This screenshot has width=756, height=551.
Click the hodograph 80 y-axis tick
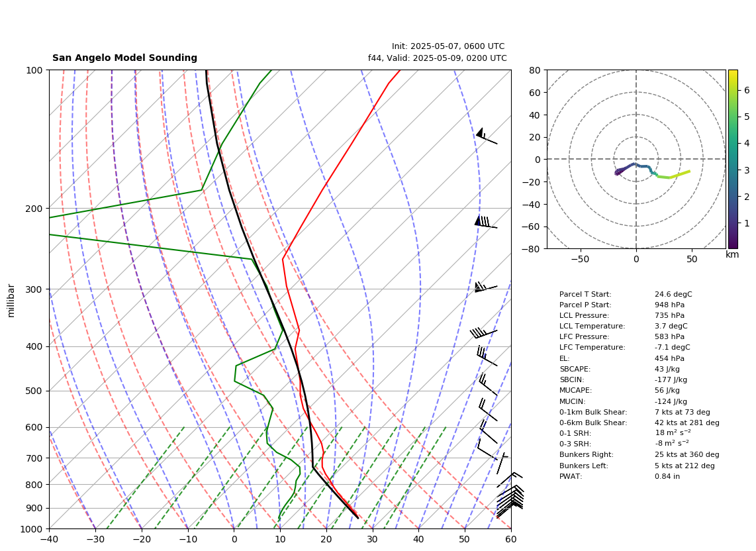(x=535, y=70)
